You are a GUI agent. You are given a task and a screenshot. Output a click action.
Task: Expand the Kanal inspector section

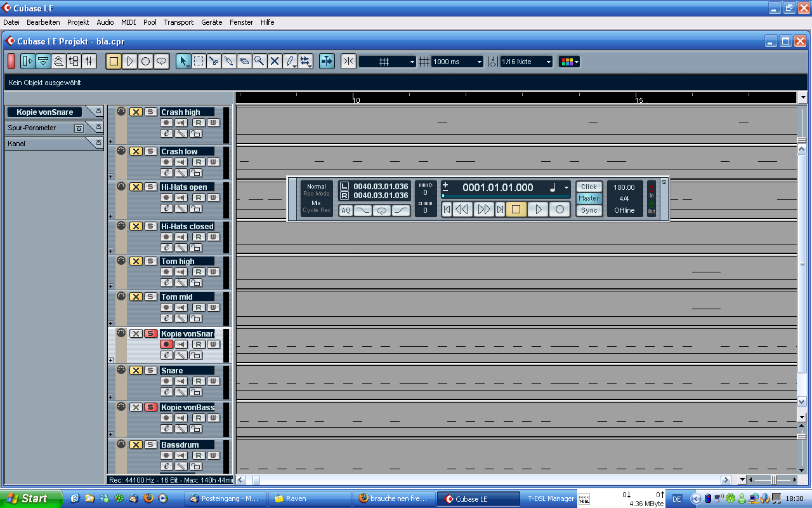coord(98,143)
